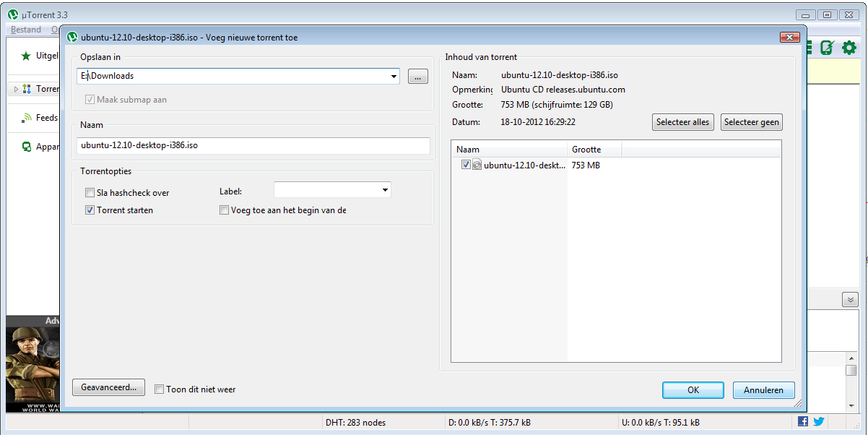Click DHT: 283 nodes status entry
Viewport: 868px width, 435px height.
(x=357, y=422)
